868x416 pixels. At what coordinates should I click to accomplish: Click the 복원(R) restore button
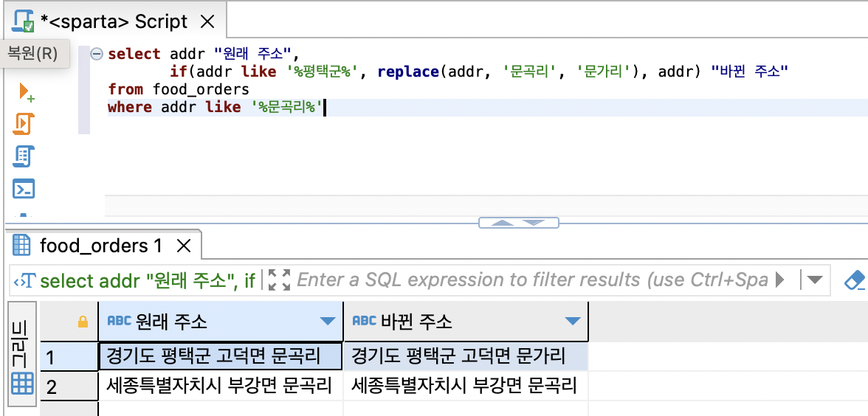click(x=34, y=53)
